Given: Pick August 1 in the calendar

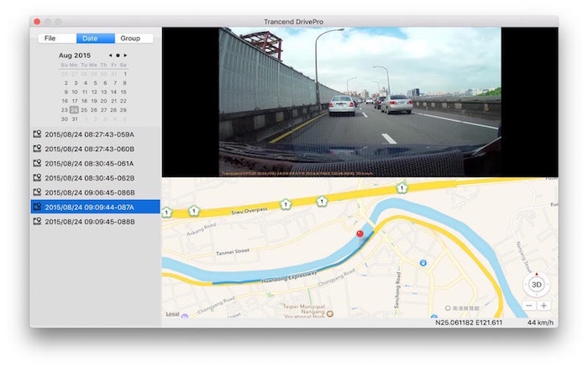Looking at the screenshot, I should click(125, 74).
